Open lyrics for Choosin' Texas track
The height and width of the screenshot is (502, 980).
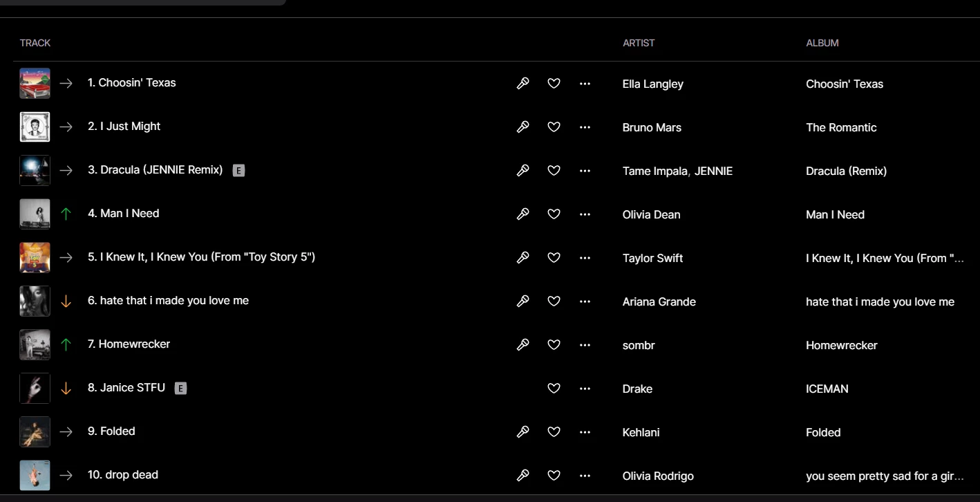[x=523, y=84]
